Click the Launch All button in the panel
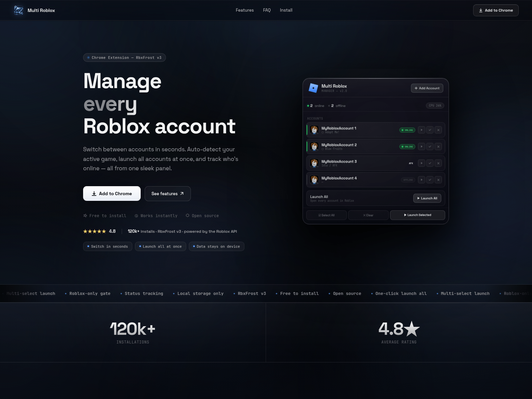The width and height of the screenshot is (532, 399). pyautogui.click(x=427, y=198)
